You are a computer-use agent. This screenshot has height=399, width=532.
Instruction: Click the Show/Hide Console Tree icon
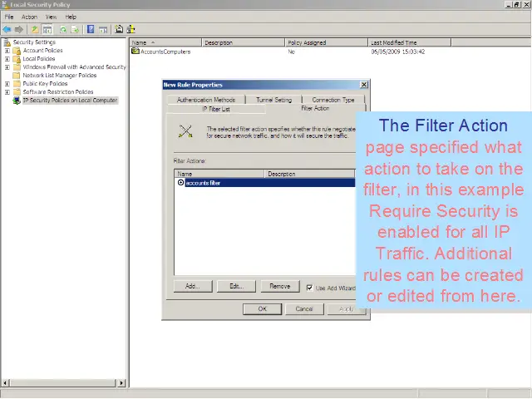tap(47, 29)
